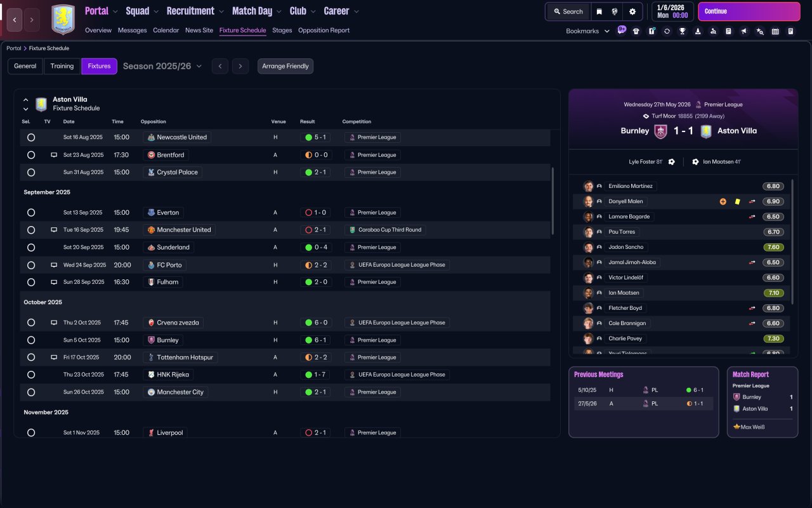
Task: Select the Manchester United fixture radio button
Action: [31, 230]
